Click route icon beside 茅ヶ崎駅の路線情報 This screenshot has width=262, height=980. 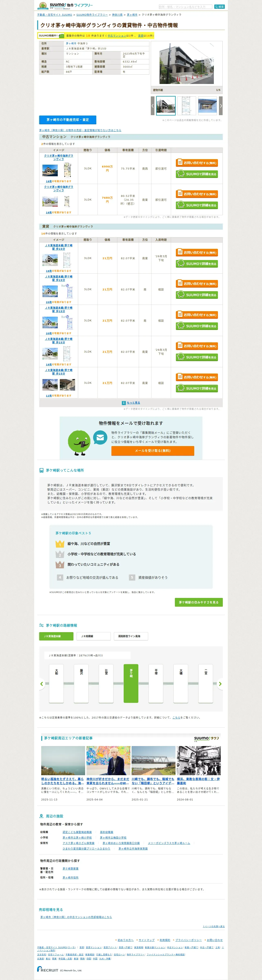(x=41, y=625)
